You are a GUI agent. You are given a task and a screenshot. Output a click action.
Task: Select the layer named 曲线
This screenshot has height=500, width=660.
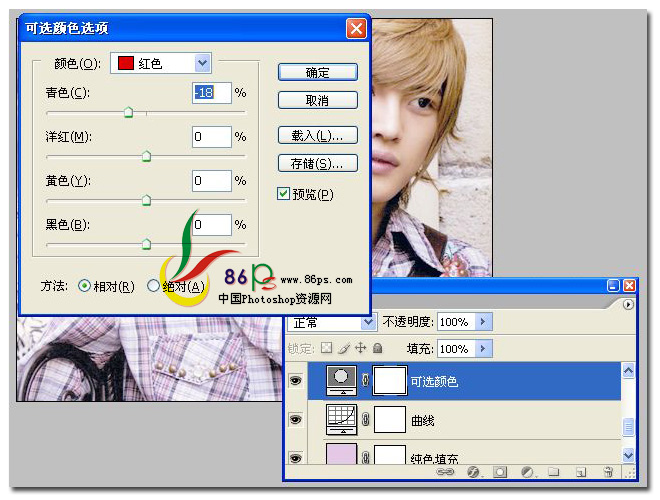(423, 420)
